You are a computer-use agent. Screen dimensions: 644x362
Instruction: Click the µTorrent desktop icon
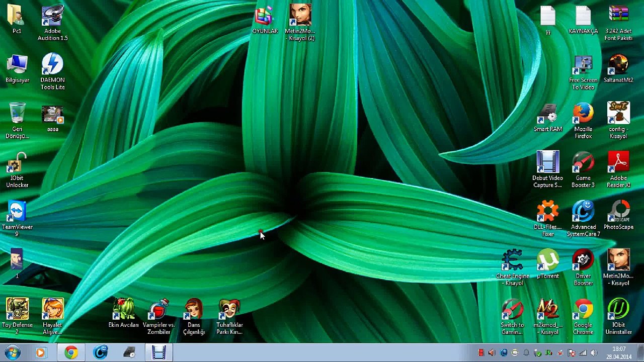547,261
